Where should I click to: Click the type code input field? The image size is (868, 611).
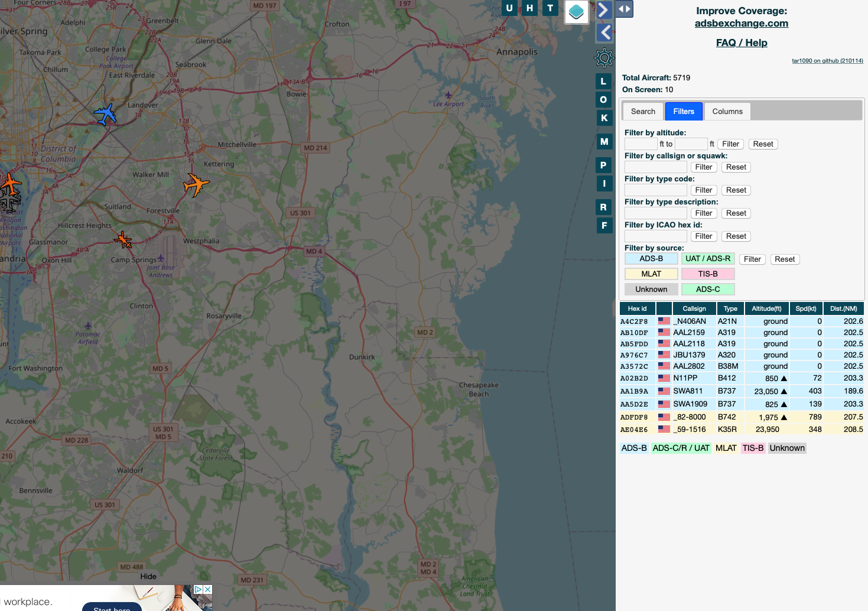[x=656, y=190]
